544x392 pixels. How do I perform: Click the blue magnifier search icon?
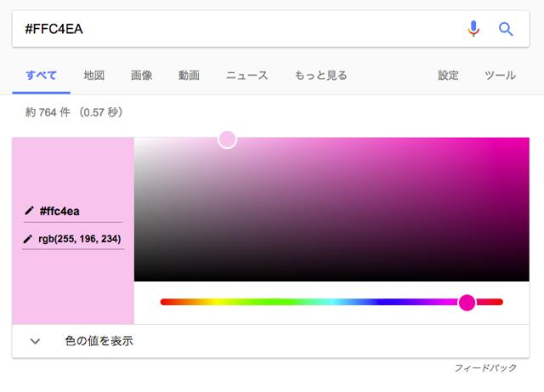click(506, 29)
